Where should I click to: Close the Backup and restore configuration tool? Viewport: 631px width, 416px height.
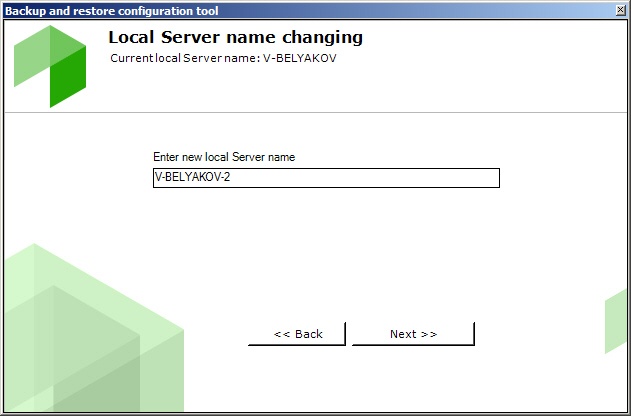pos(621,10)
